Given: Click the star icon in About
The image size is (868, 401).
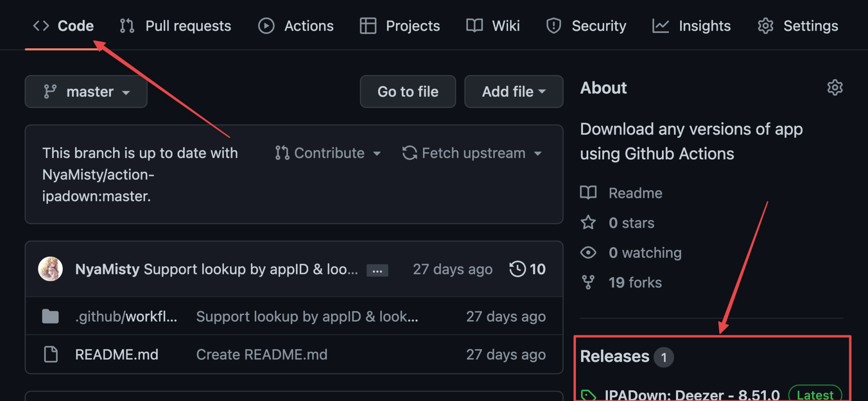Looking at the screenshot, I should click(588, 223).
